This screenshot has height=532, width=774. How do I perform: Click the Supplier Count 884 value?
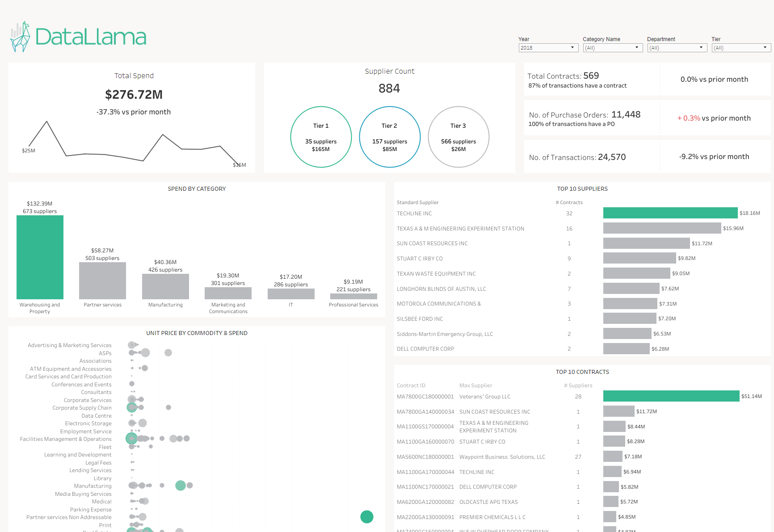coord(389,88)
